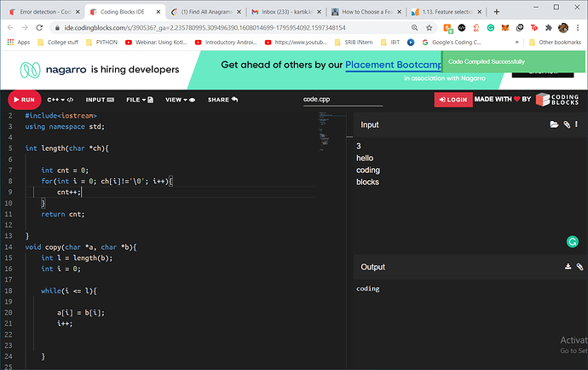Image resolution: width=588 pixels, height=370 pixels.
Task: Switch to the Find All Anagrams tab
Action: tap(204, 13)
